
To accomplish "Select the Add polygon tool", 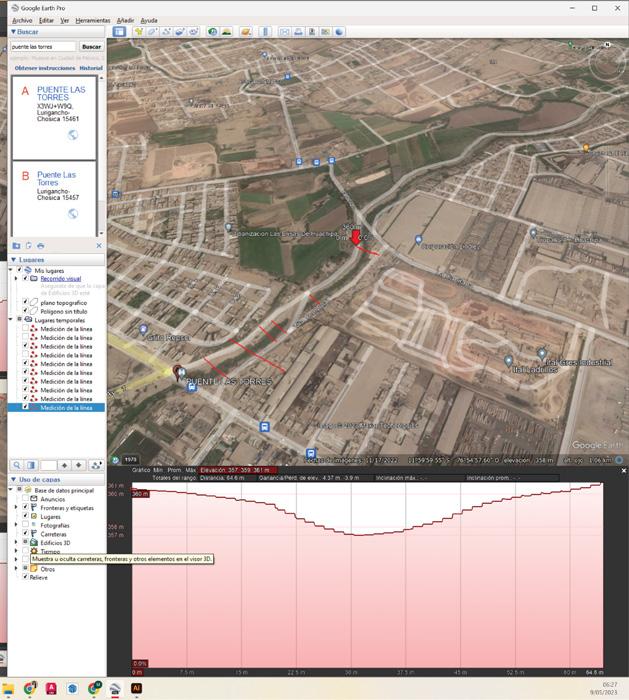I will tap(152, 32).
